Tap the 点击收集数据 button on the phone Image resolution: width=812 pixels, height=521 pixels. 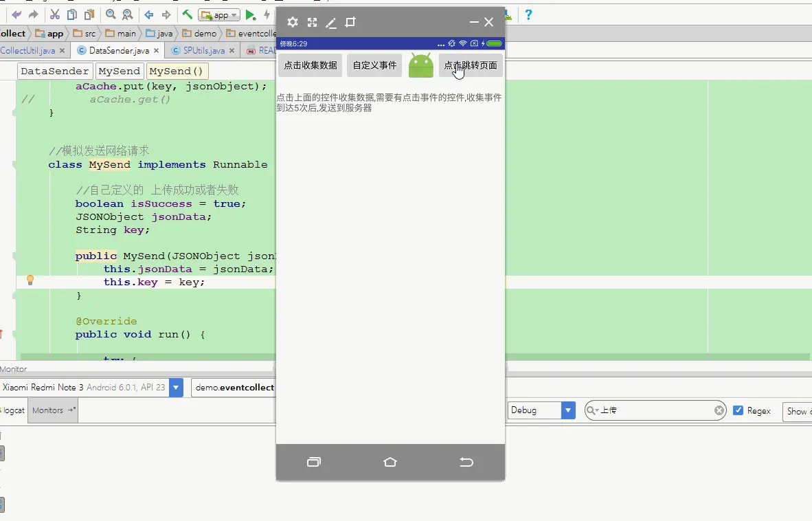(311, 65)
